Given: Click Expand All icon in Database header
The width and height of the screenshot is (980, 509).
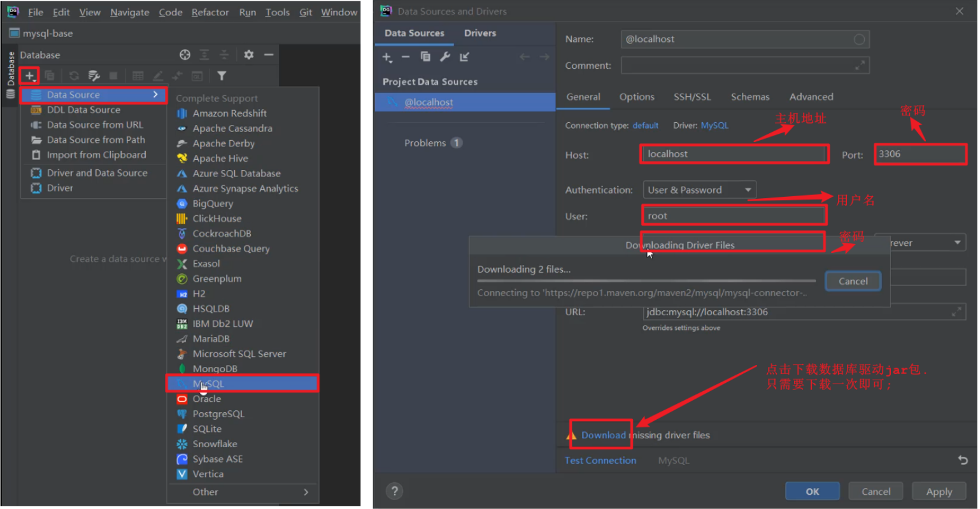Looking at the screenshot, I should coord(204,55).
